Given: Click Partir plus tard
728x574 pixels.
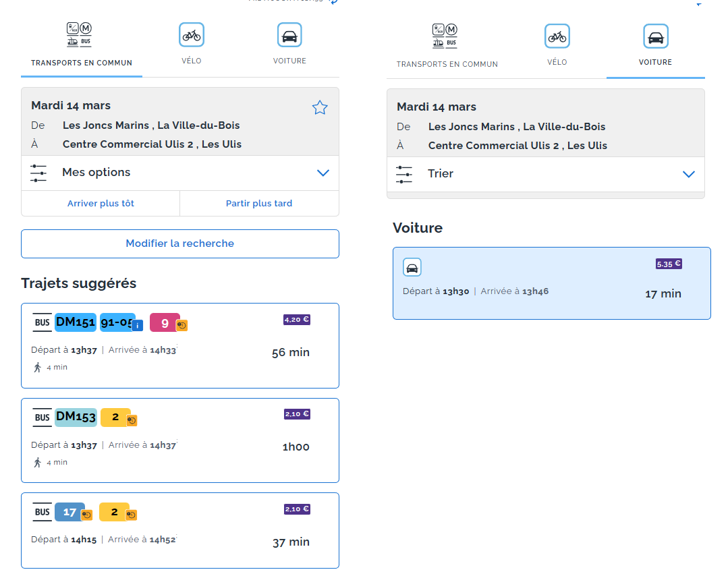Looking at the screenshot, I should pyautogui.click(x=259, y=203).
